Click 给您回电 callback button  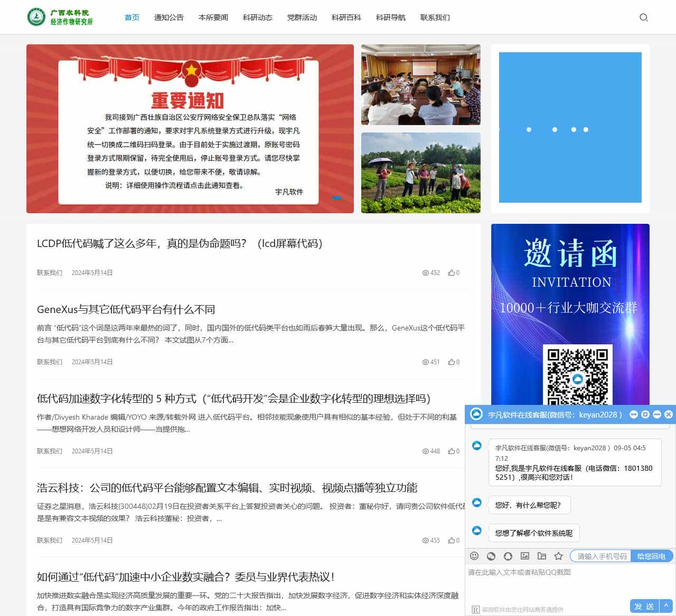(652, 556)
